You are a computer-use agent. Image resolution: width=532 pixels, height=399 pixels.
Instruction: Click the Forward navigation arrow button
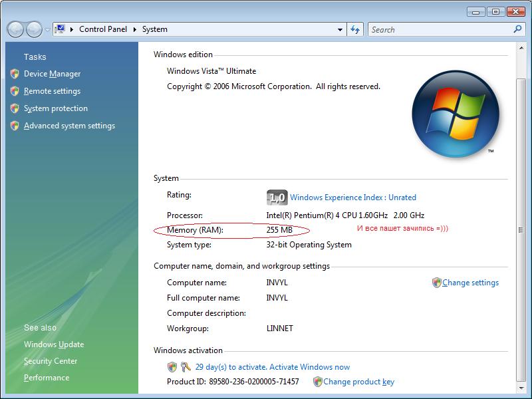pos(34,29)
